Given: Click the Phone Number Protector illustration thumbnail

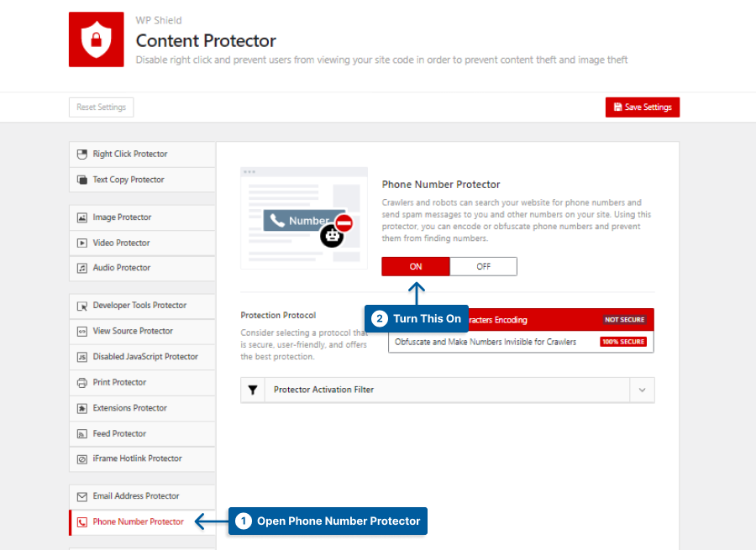Looking at the screenshot, I should (x=304, y=217).
